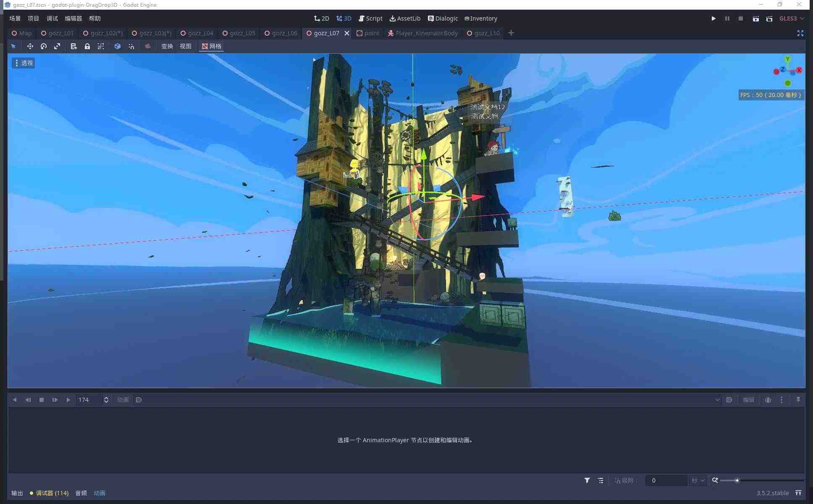The height and width of the screenshot is (504, 813).
Task: Open the 调试器 (114) debugger panel
Action: 49,493
